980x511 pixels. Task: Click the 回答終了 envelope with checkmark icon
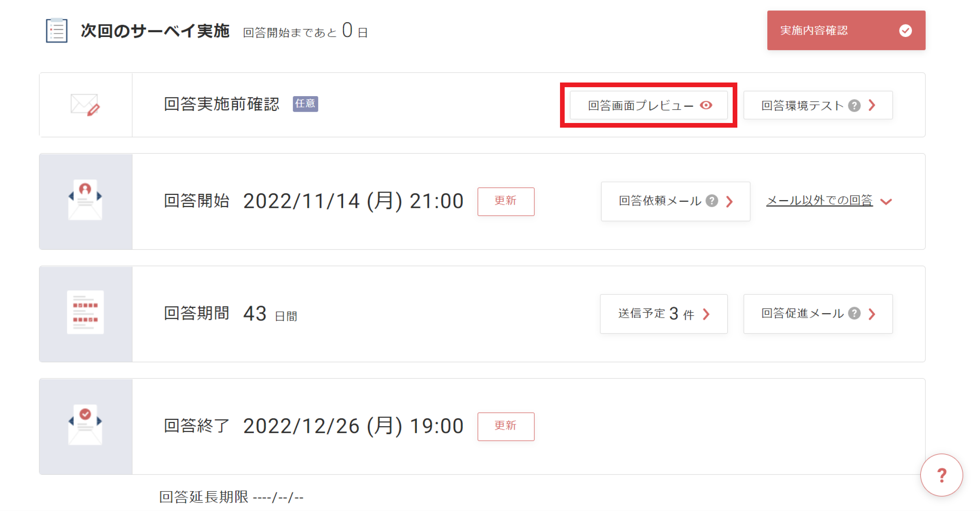[85, 425]
